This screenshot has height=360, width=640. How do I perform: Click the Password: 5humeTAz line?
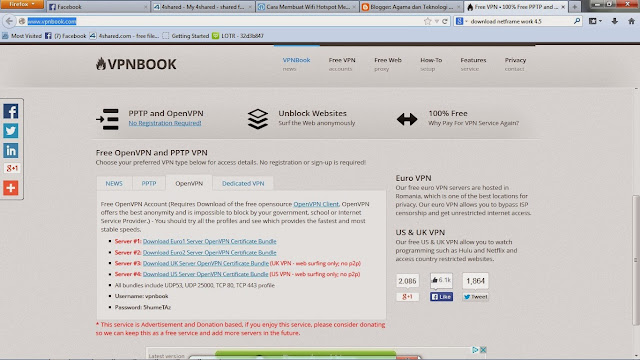point(143,307)
